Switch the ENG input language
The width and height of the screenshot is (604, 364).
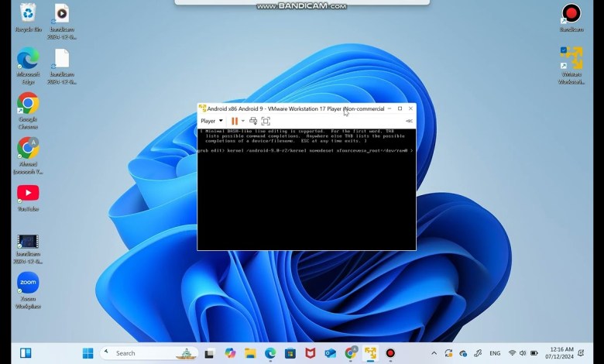click(x=495, y=353)
